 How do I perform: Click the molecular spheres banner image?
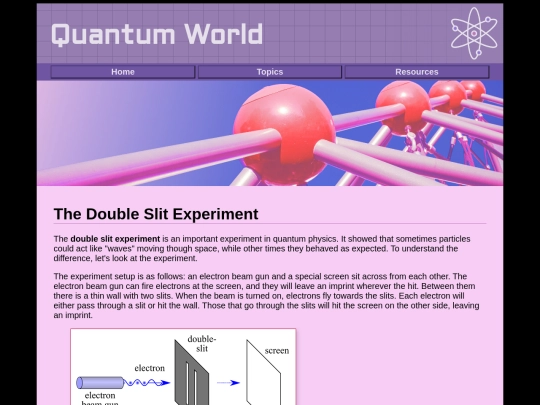270,133
